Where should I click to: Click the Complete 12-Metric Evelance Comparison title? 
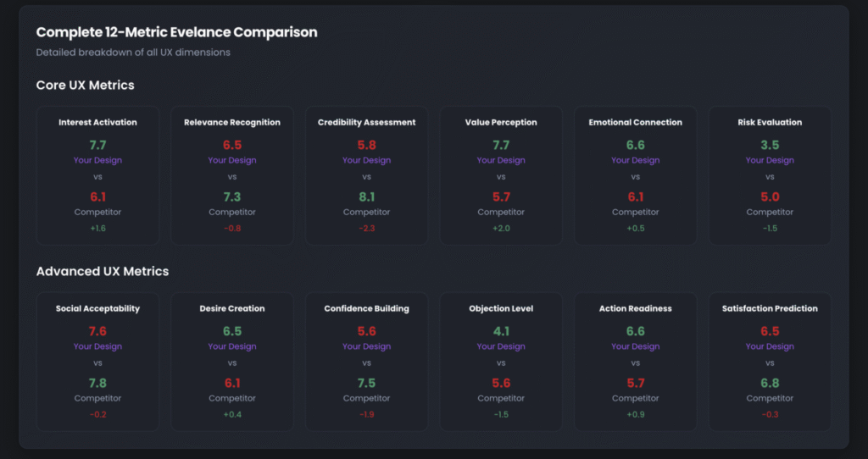(176, 33)
